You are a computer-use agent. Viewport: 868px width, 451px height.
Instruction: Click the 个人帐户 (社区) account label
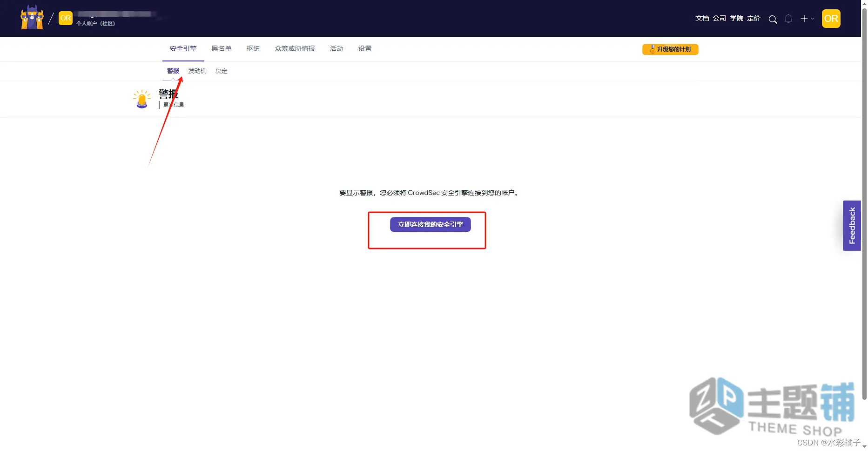[x=96, y=23]
